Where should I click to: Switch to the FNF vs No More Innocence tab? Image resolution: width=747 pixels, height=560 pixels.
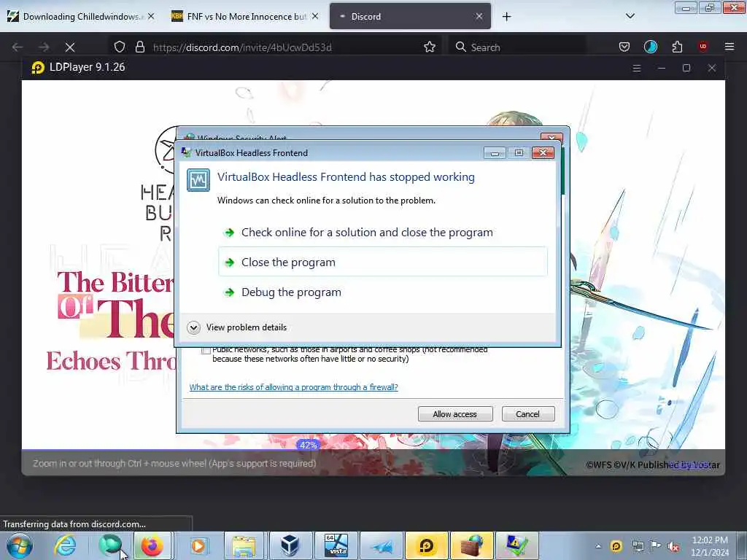coord(246,16)
